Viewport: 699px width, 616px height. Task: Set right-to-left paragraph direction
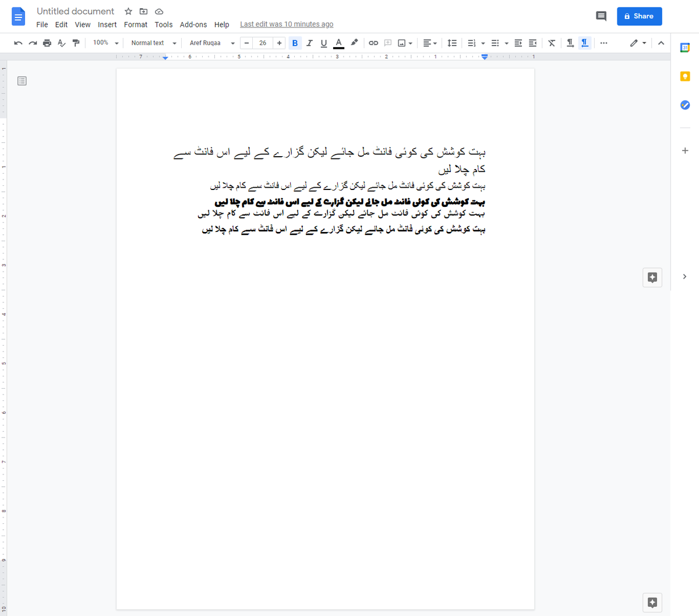(x=585, y=43)
